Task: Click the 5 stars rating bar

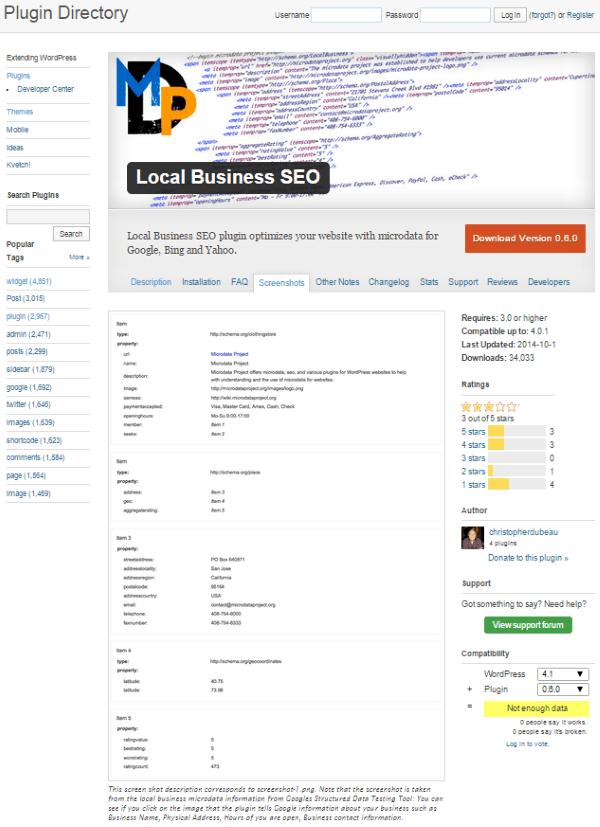Action: [x=517, y=431]
